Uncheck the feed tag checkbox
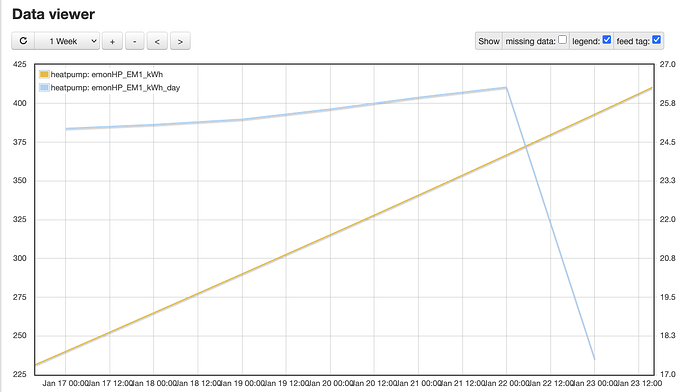 coord(657,40)
